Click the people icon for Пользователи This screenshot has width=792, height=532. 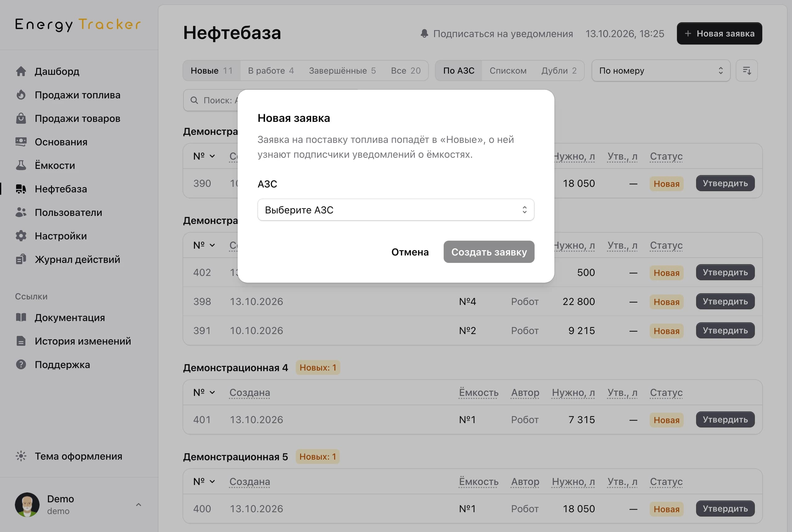[x=21, y=212]
